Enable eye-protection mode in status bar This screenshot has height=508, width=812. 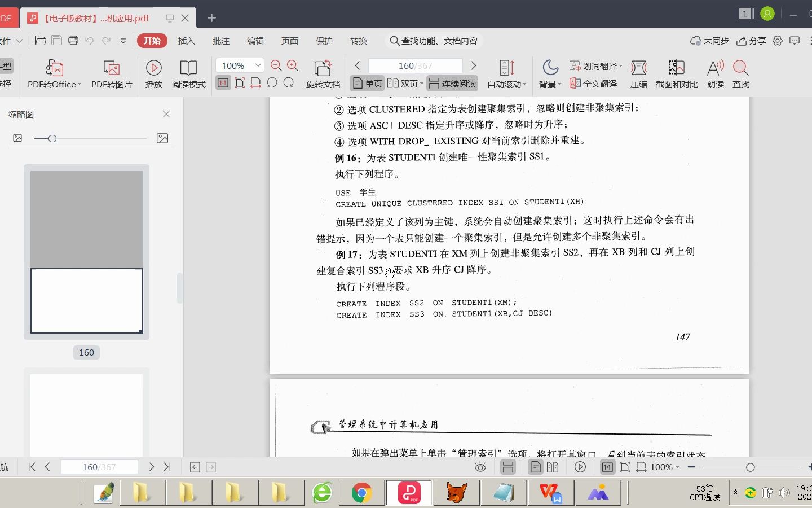pos(480,467)
